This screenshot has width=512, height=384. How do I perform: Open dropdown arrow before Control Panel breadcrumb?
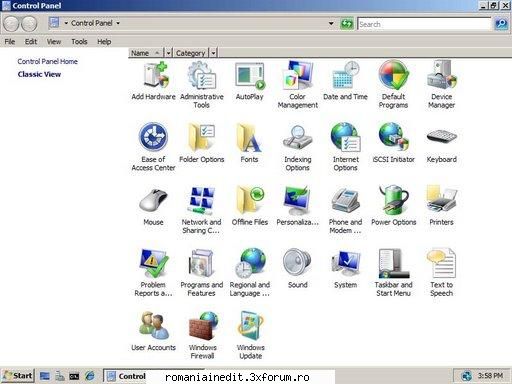coord(66,23)
